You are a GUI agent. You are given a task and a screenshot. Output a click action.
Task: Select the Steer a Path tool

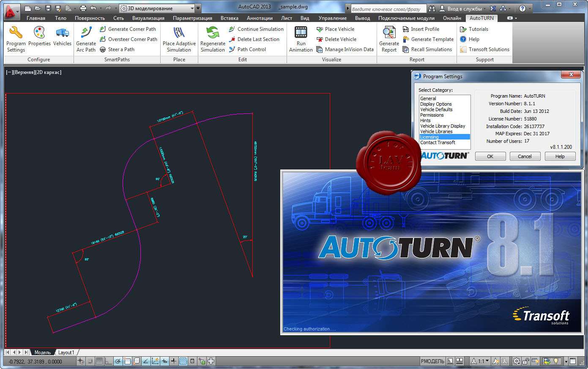tap(117, 49)
